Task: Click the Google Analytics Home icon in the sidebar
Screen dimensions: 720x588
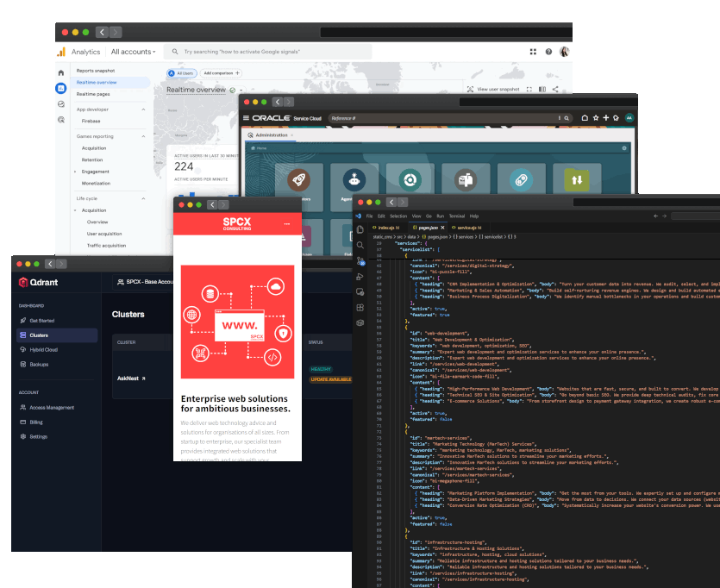Action: (61, 72)
